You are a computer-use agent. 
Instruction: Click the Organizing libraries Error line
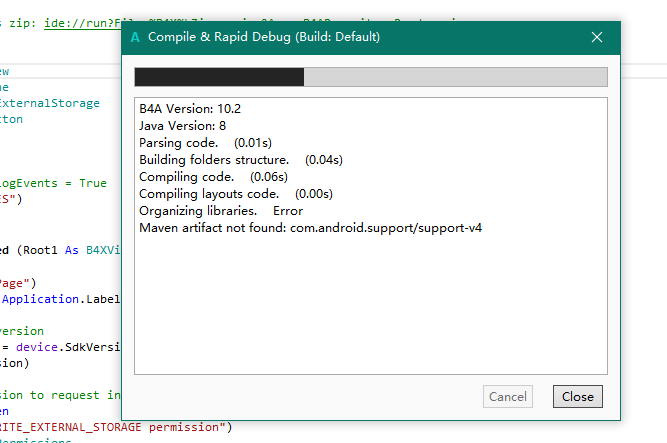pyautogui.click(x=221, y=211)
